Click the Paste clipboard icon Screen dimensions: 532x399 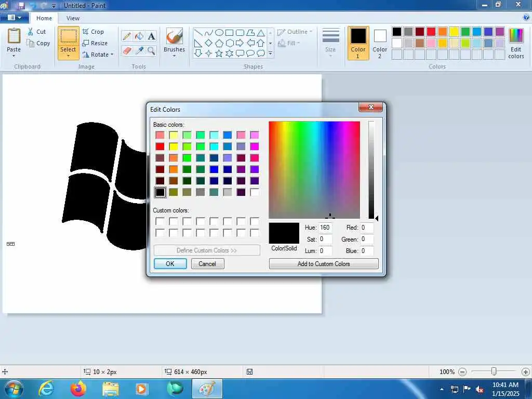tap(14, 36)
